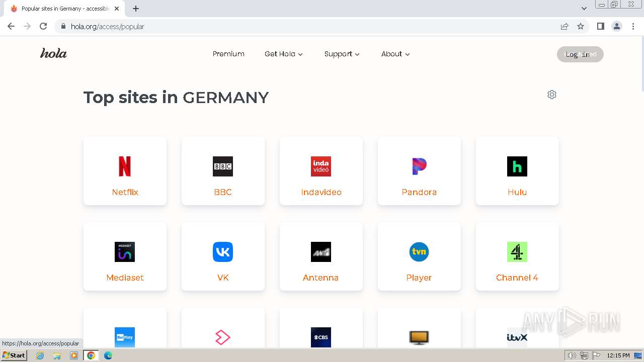The width and height of the screenshot is (644, 362).
Task: Click the Pandora logo icon
Action: pyautogui.click(x=419, y=166)
